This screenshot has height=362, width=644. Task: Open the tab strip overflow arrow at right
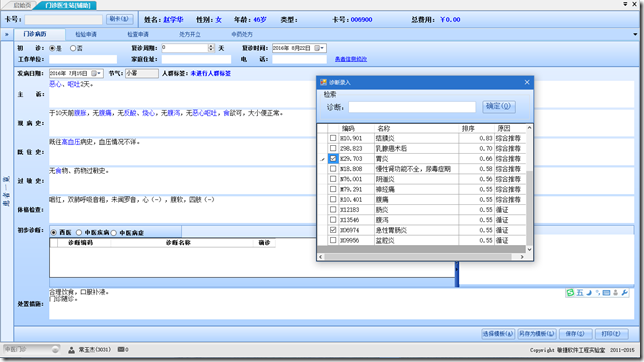coord(635,35)
